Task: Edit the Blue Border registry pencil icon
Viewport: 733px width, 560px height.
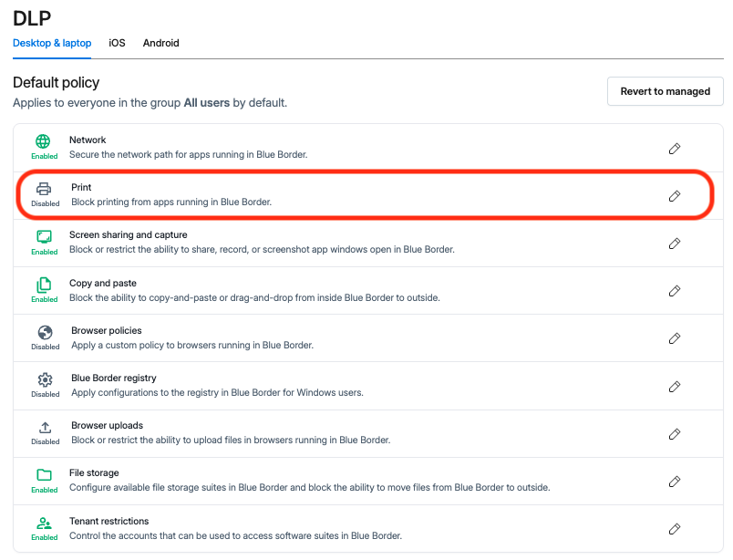Action: click(674, 387)
